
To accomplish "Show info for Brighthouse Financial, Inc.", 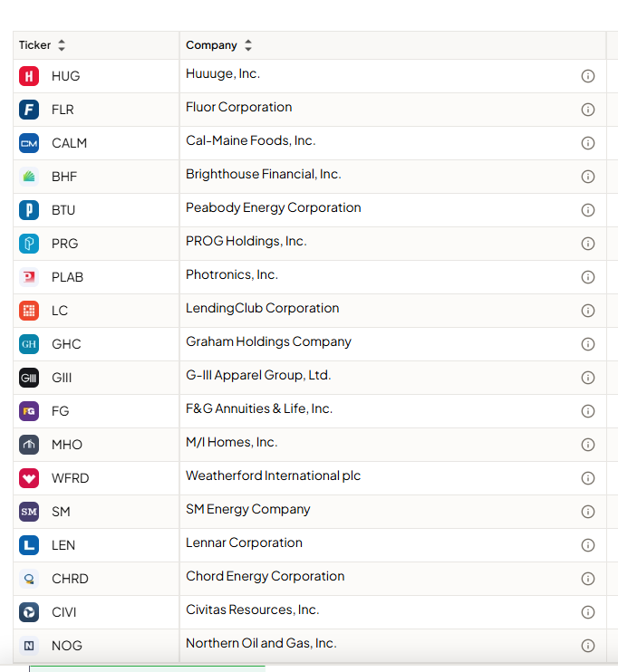I will click(587, 177).
